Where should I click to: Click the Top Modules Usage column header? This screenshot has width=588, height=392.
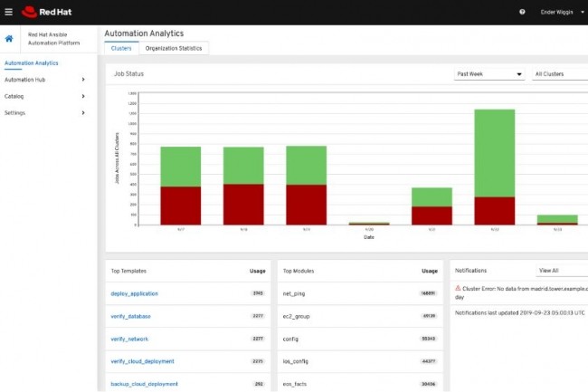click(x=430, y=271)
